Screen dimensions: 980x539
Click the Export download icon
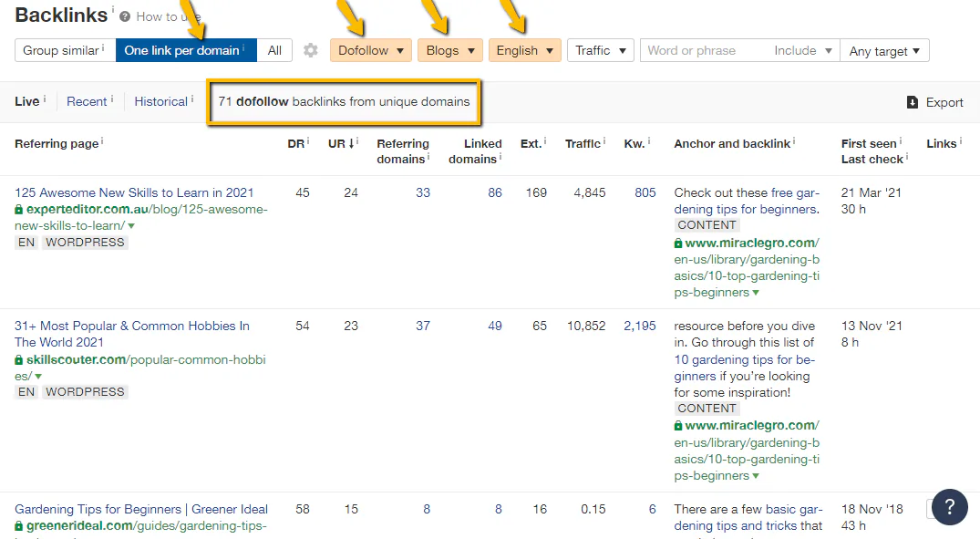tap(913, 102)
